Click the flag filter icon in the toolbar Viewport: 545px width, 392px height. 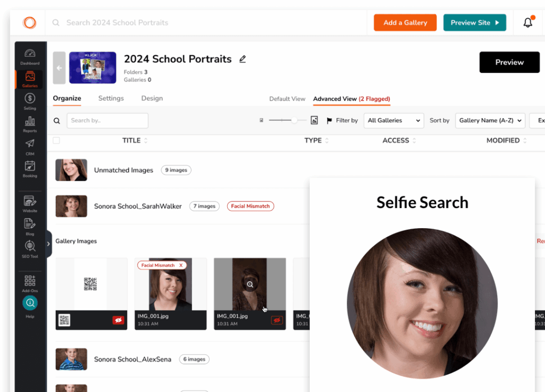[331, 121]
